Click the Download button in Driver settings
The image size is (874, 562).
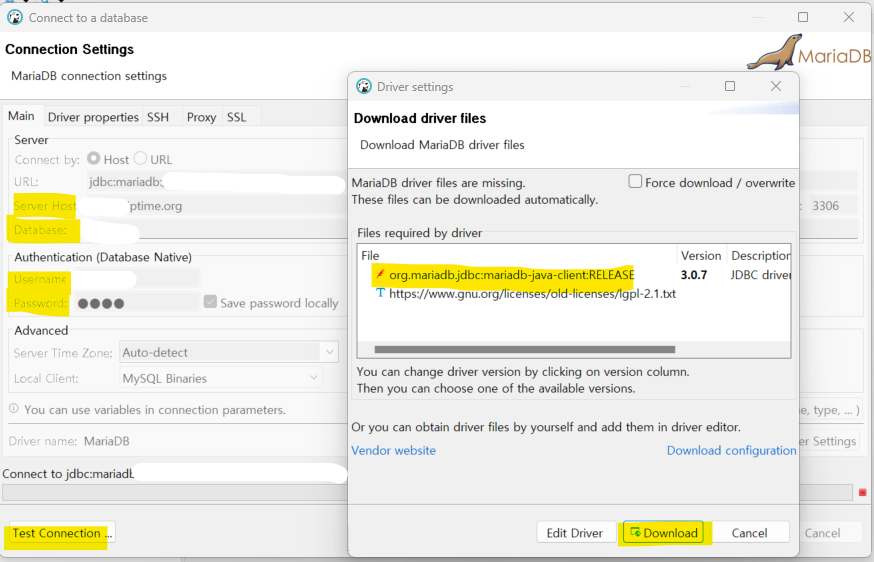(664, 532)
